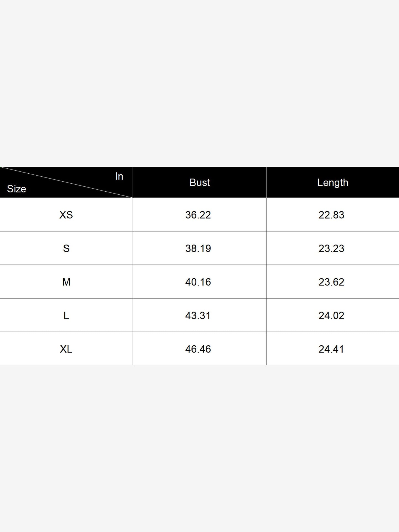399x532 pixels.
Task: Select the XL size row label
Action: 66,349
